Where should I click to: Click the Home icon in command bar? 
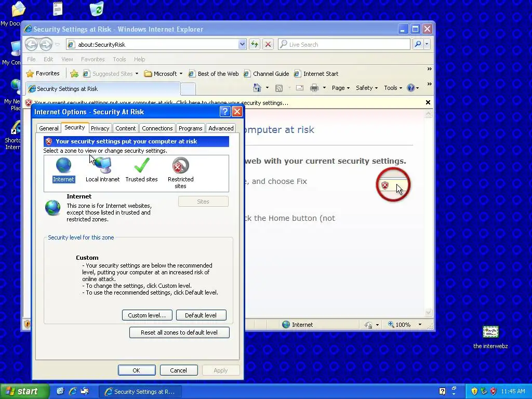click(x=257, y=88)
